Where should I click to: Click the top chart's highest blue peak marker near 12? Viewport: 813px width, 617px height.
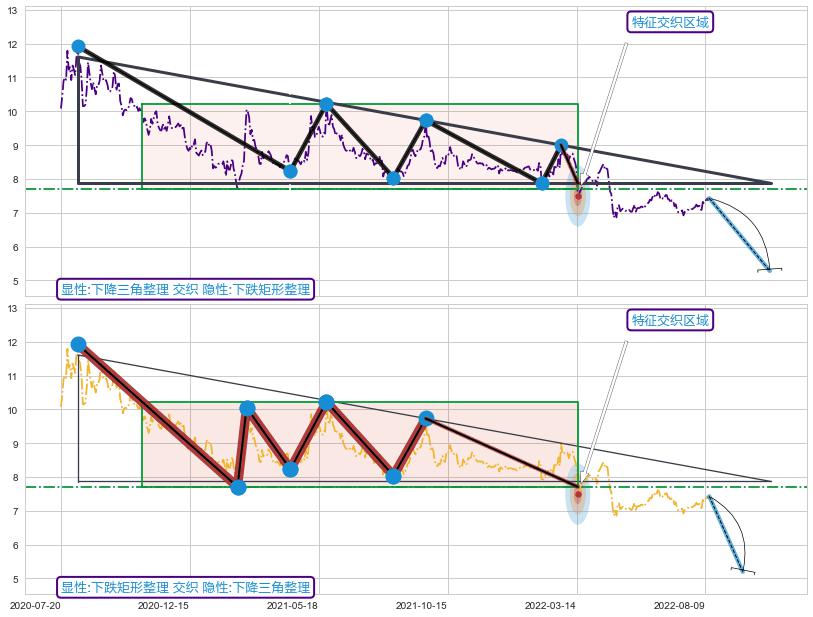[78, 47]
